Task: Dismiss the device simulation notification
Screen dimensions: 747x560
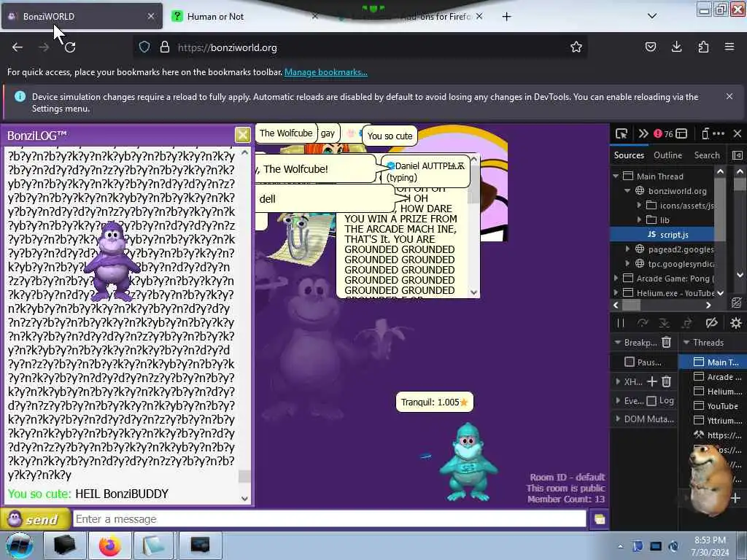Action: click(729, 97)
